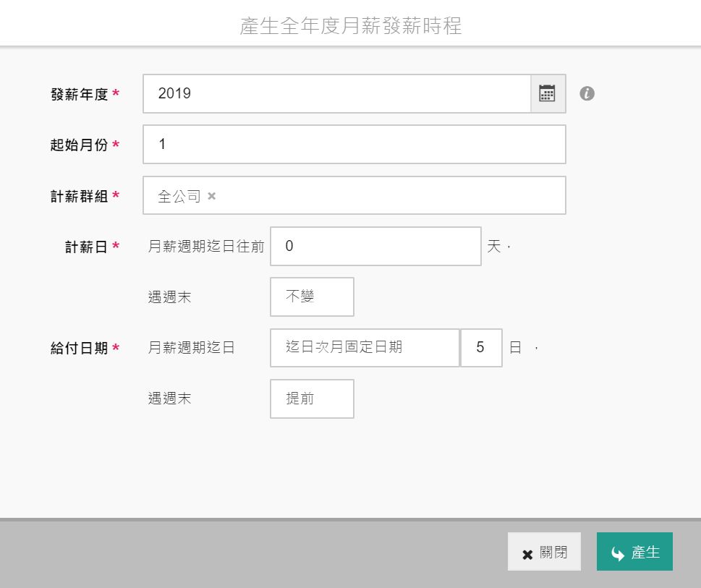This screenshot has height=588, width=701.
Task: Focus the 發薪年度 field showing 2019
Action: (336, 93)
